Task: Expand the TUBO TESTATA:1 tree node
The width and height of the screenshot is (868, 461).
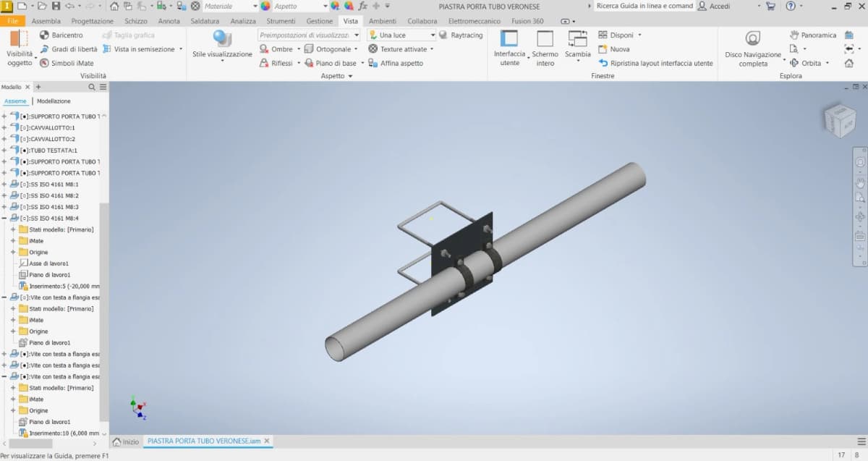Action: [4, 151]
